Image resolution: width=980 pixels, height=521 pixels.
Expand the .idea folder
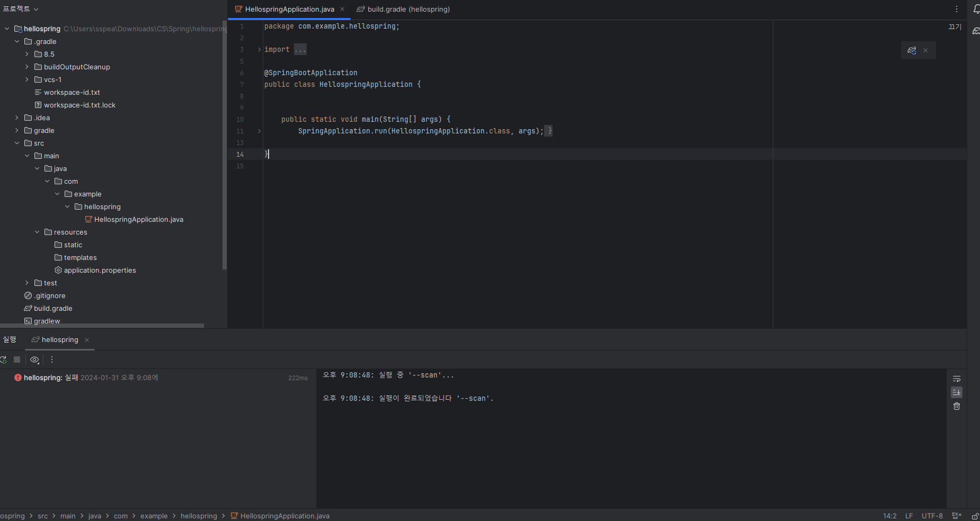pos(17,118)
